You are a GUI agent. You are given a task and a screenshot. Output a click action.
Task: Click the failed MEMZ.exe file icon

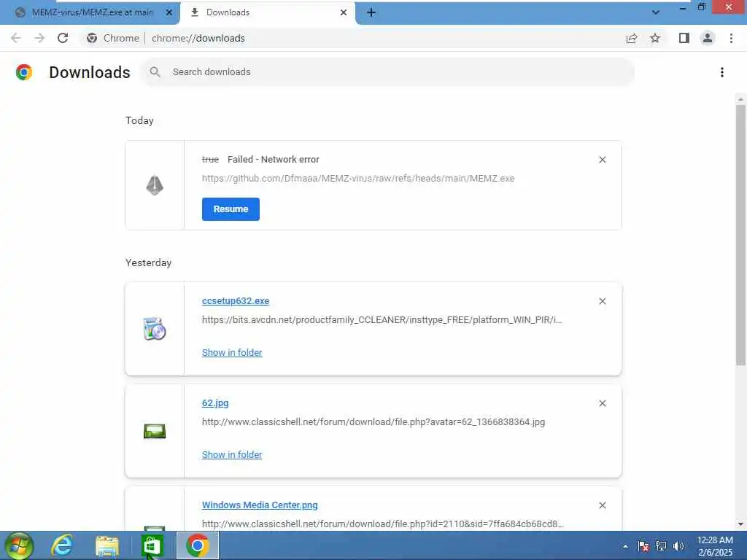click(155, 185)
